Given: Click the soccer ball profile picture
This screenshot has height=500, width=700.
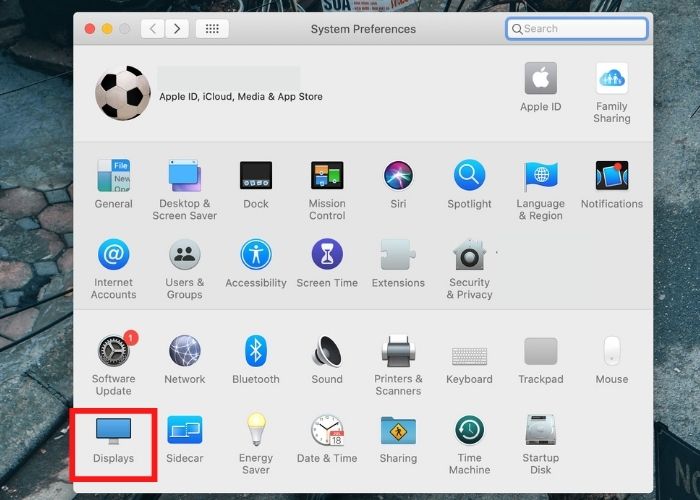Looking at the screenshot, I should pyautogui.click(x=123, y=93).
